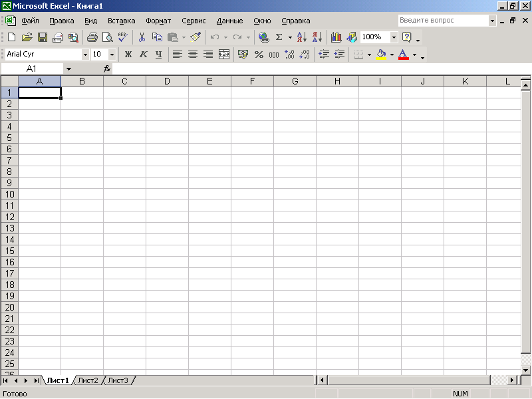Expand the Paste options arrow

coord(184,37)
